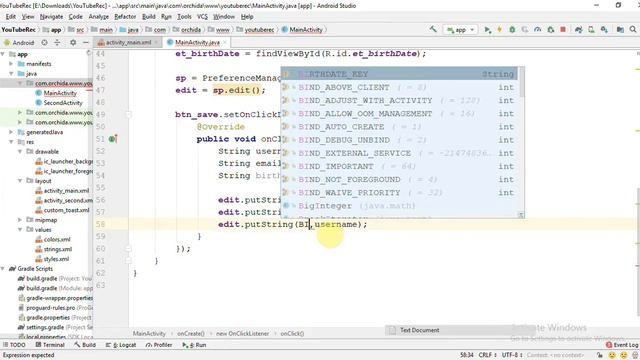This screenshot has width=640, height=360.
Task: Open Project Structure folder icon
Action: 620,29
